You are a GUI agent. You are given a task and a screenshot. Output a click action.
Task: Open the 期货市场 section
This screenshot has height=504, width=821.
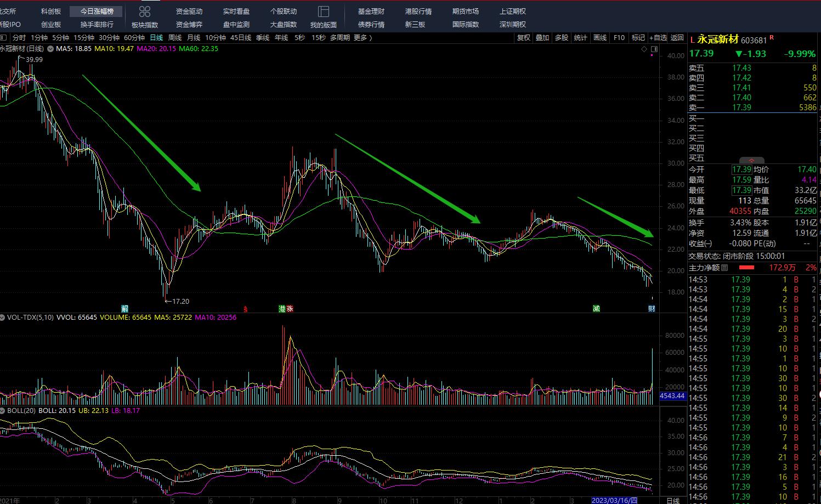tap(466, 12)
